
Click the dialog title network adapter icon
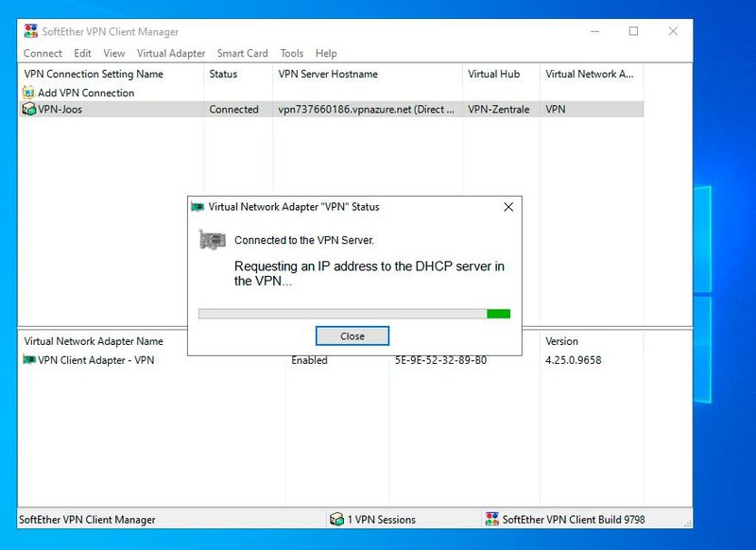[198, 207]
